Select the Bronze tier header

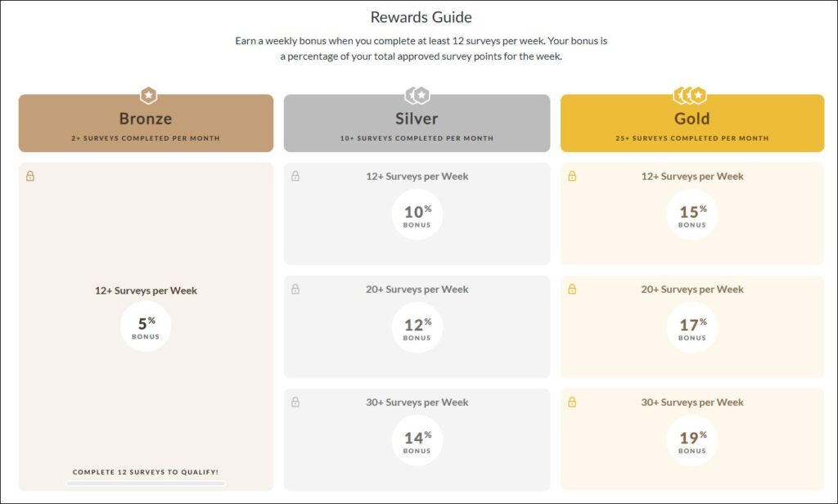[146, 124]
